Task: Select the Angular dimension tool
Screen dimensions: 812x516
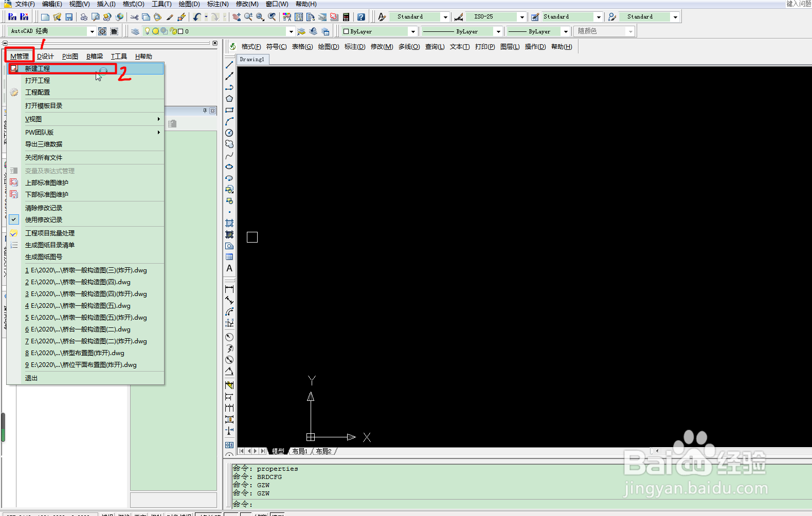Action: point(229,372)
